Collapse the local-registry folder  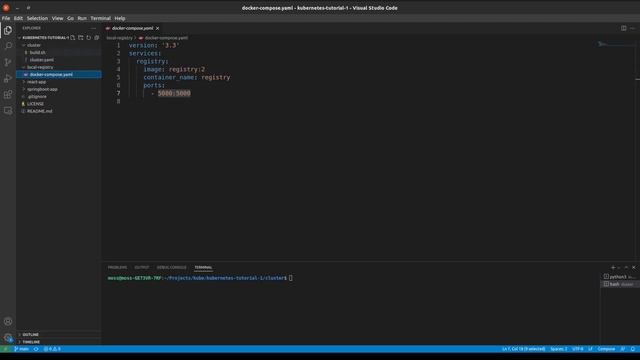[x=40, y=67]
